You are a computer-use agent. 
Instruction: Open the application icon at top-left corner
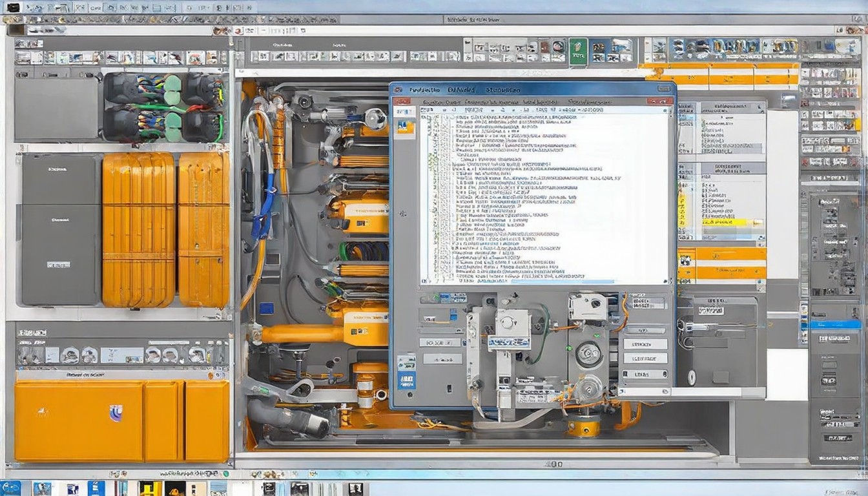pyautogui.click(x=12, y=8)
